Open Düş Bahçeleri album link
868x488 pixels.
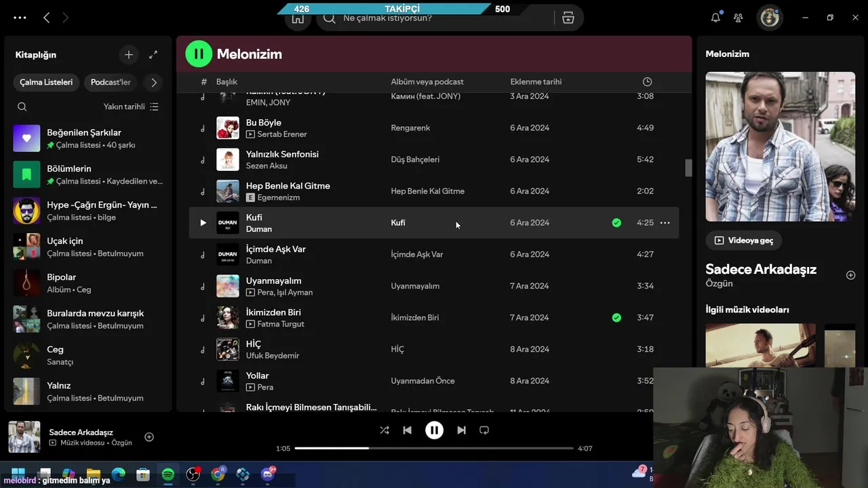tap(415, 159)
